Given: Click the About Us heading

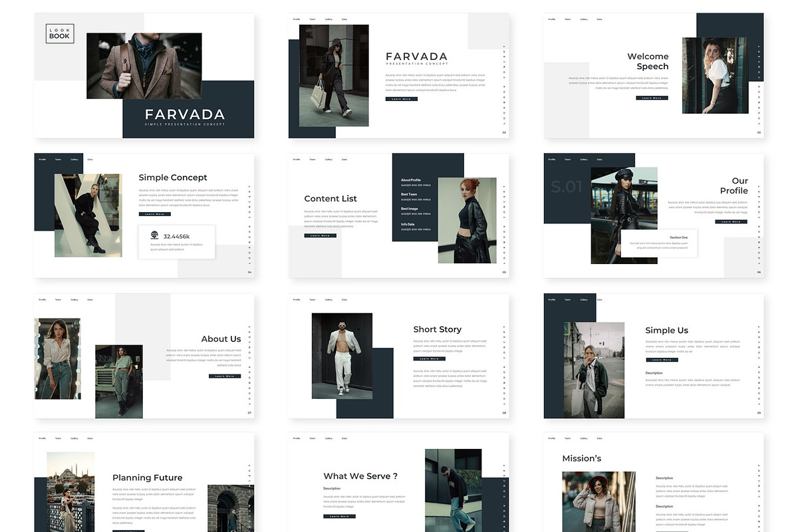Looking at the screenshot, I should [x=221, y=339].
